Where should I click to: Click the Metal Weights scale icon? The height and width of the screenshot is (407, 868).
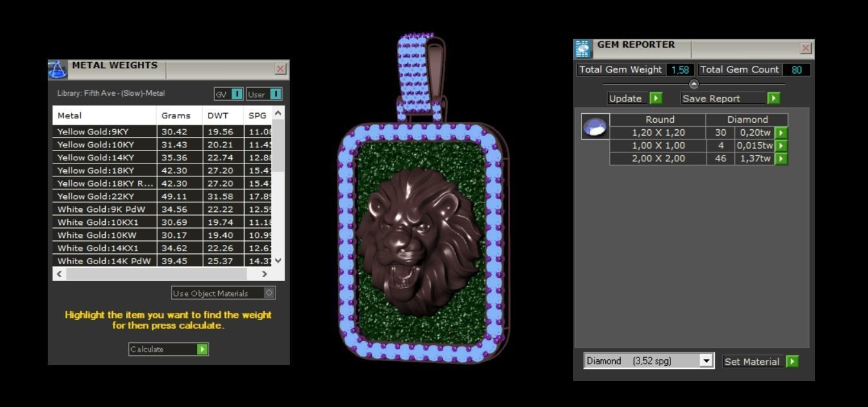(57, 69)
